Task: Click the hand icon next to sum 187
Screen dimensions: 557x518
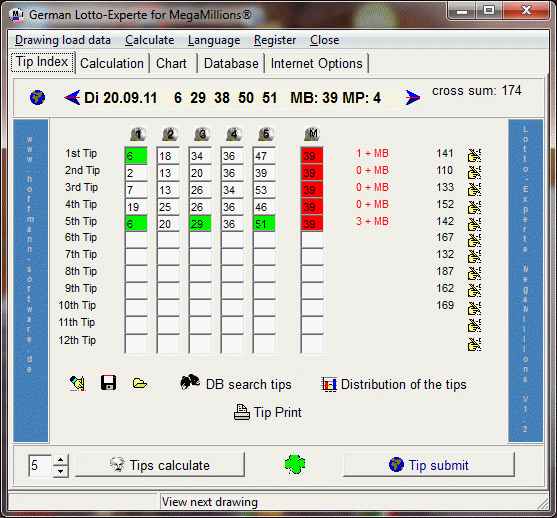Action: tap(474, 273)
